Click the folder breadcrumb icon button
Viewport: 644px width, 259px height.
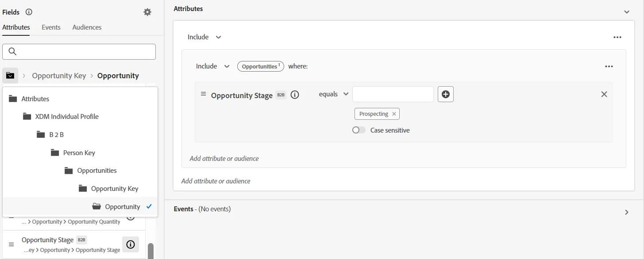tap(10, 76)
